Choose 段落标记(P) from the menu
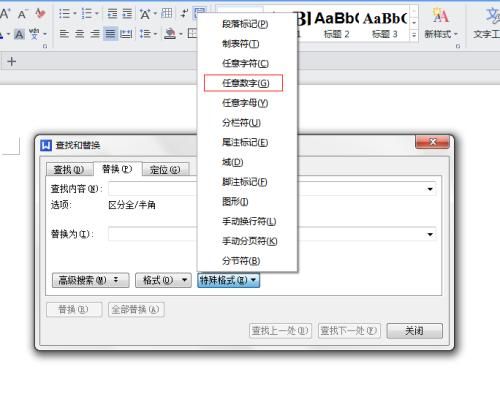500x394 pixels. tap(245, 24)
